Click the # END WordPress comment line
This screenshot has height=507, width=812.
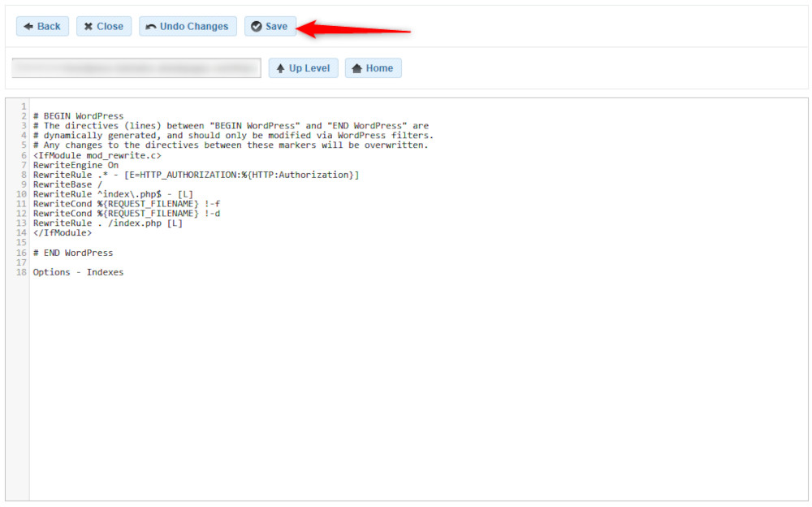pos(72,252)
